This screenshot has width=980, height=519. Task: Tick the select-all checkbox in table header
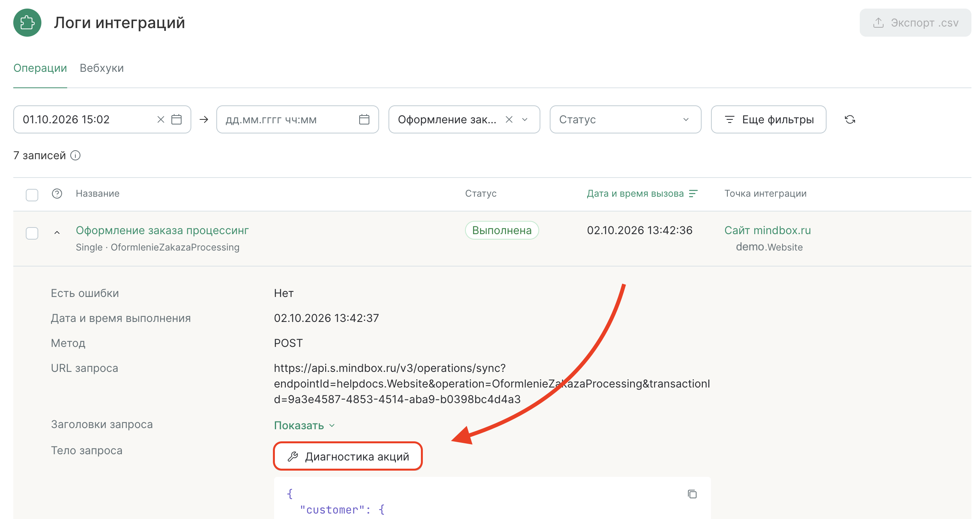(x=32, y=195)
